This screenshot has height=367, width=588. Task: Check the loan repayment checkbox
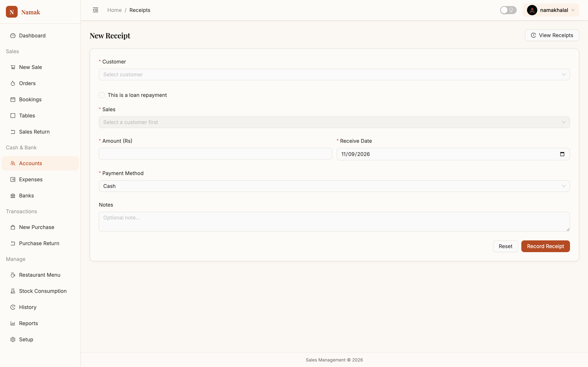pos(102,95)
